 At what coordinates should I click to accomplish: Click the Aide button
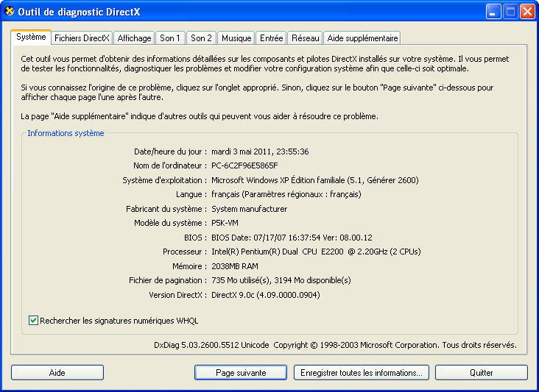click(x=57, y=372)
